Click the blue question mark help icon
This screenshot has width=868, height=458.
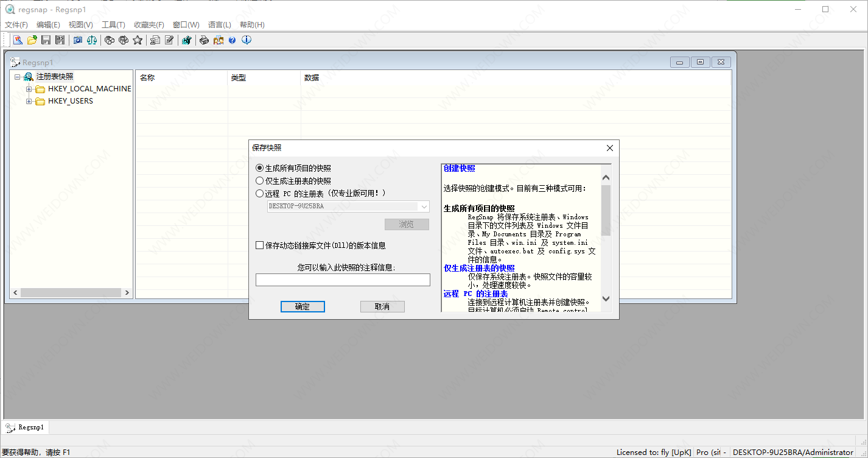coord(232,40)
